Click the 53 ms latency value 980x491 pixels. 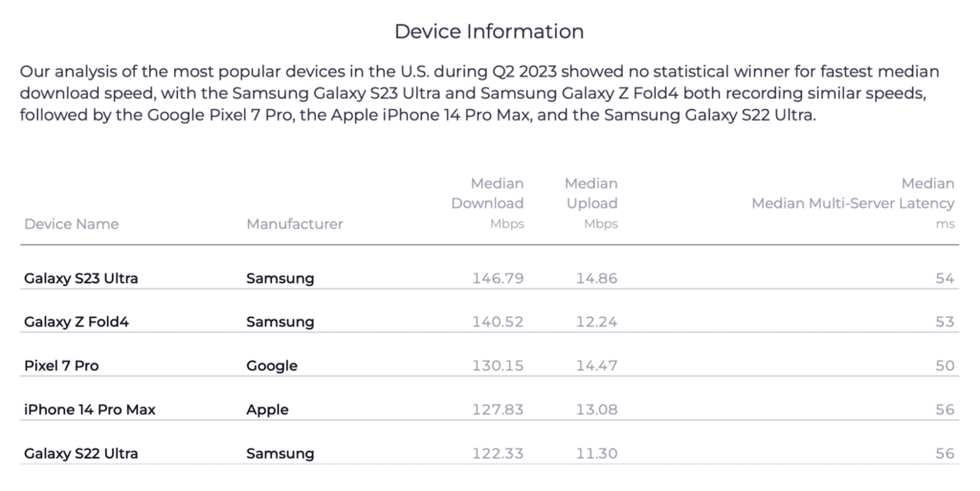coord(945,322)
